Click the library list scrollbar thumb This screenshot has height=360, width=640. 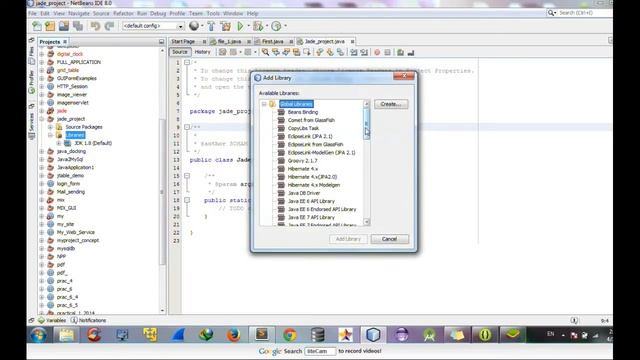(x=367, y=124)
